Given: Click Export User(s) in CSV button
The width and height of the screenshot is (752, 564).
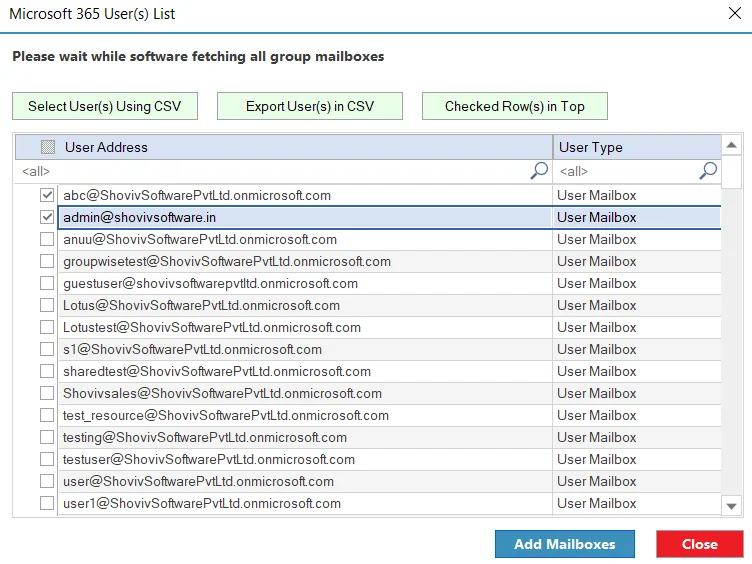Looking at the screenshot, I should (x=310, y=106).
